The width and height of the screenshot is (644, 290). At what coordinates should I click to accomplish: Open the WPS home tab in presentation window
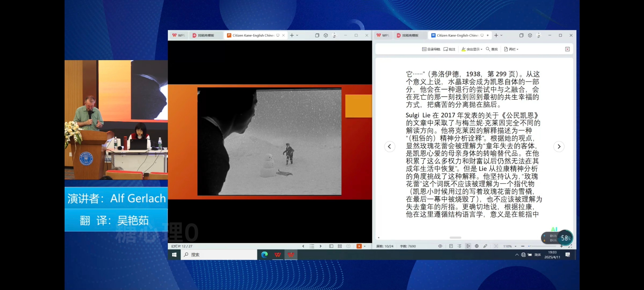pyautogui.click(x=179, y=35)
